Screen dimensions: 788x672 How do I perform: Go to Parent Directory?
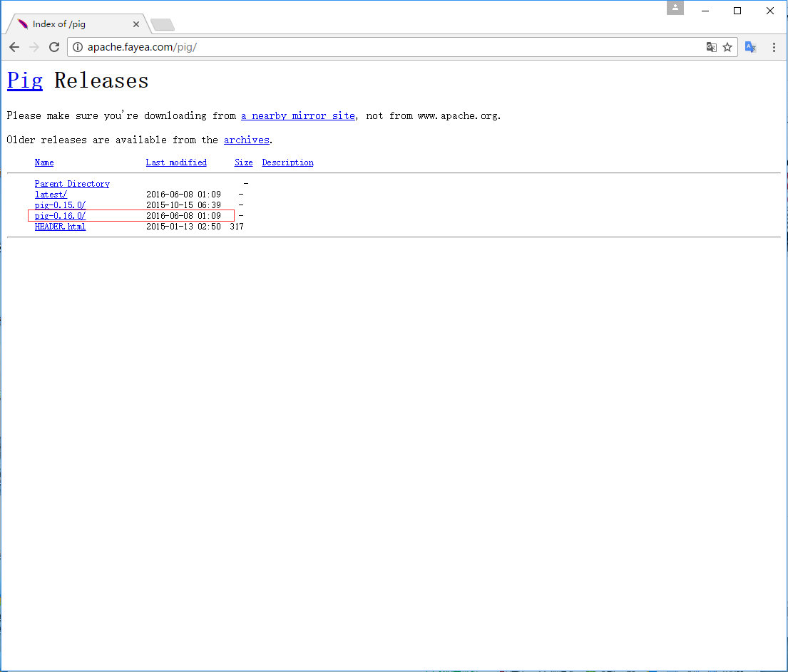(72, 184)
